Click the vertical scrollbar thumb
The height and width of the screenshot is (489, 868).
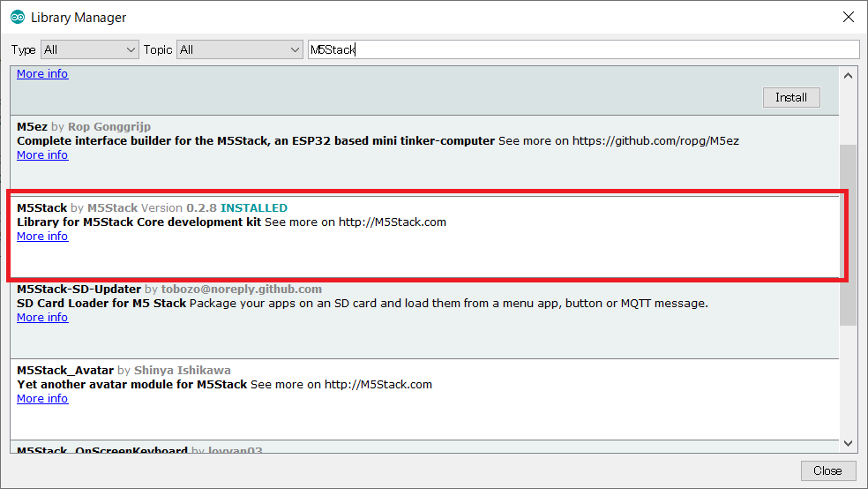848,236
